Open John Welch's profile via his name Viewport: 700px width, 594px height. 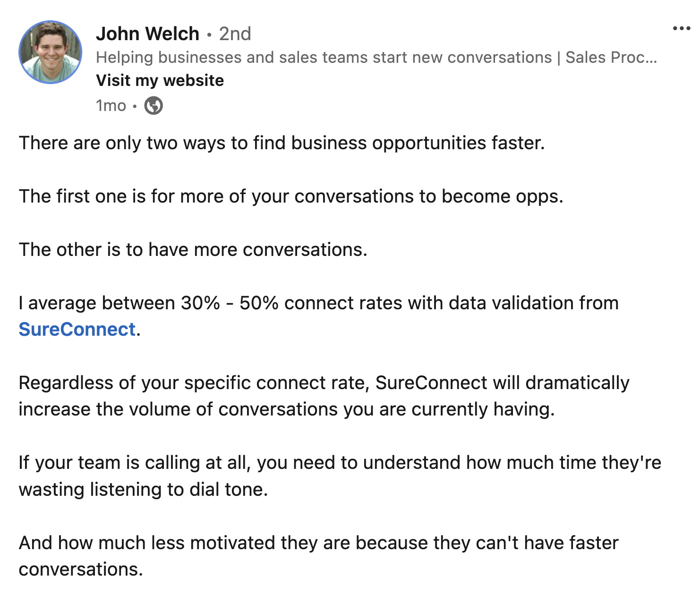coord(147,34)
